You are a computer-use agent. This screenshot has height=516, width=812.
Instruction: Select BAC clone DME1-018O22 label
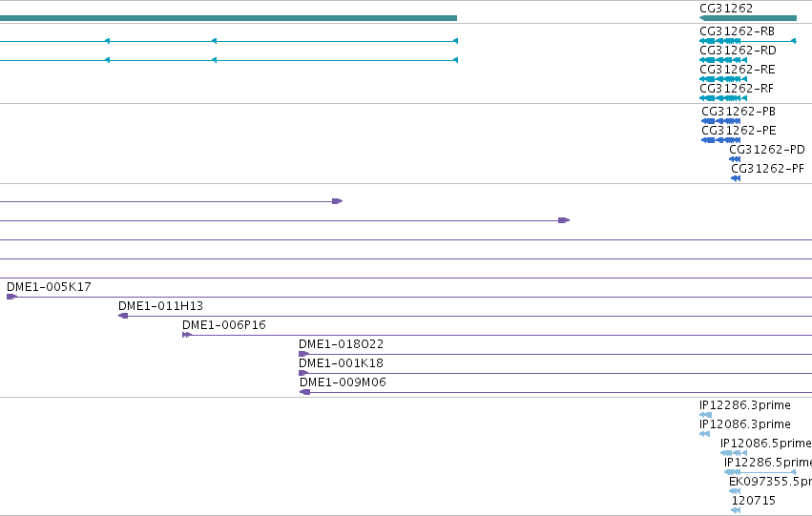coord(341,344)
